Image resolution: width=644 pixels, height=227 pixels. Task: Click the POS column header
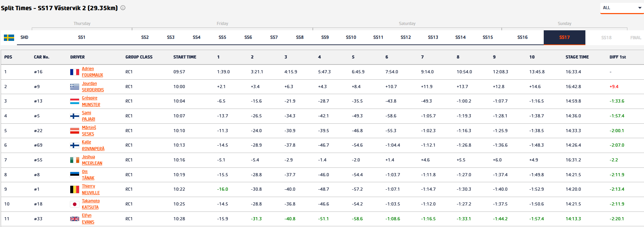coord(8,57)
